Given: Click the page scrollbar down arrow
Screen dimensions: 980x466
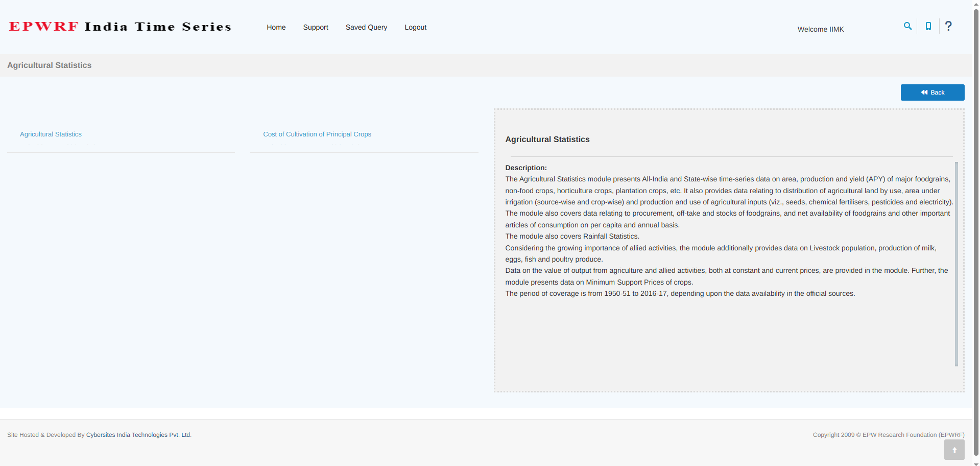Looking at the screenshot, I should [976, 463].
